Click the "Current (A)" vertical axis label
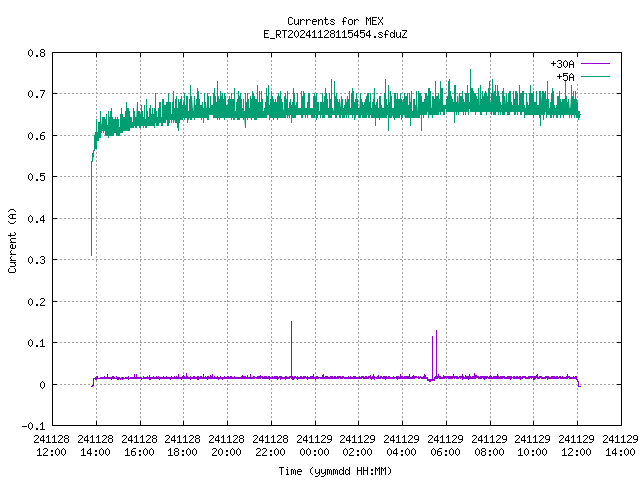The width and height of the screenshot is (640, 480). [x=12, y=240]
